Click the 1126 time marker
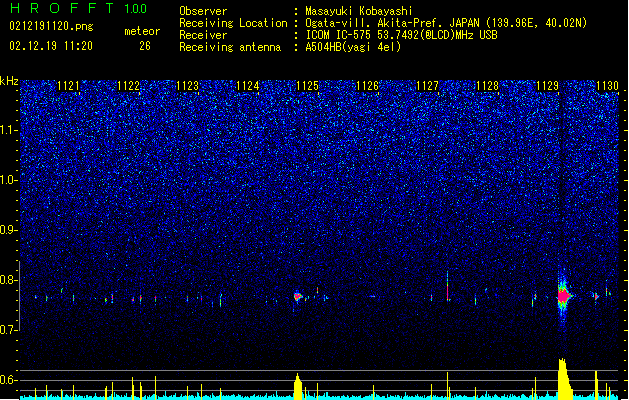 point(367,86)
